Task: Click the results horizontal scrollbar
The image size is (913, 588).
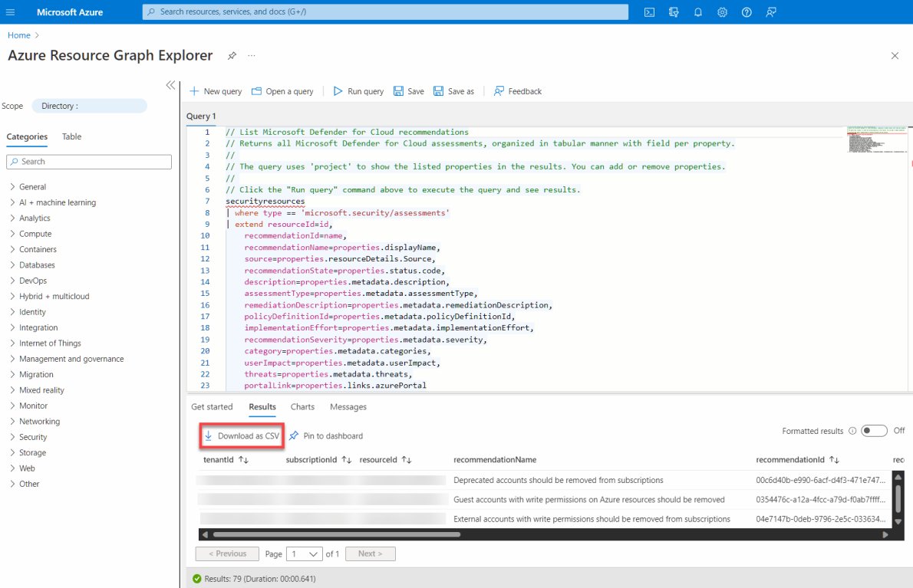Action: pos(337,534)
